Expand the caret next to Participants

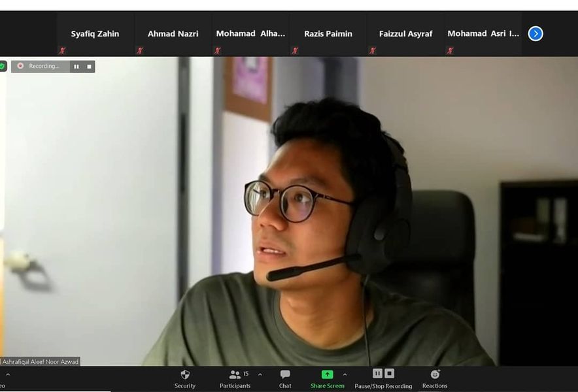coord(260,374)
